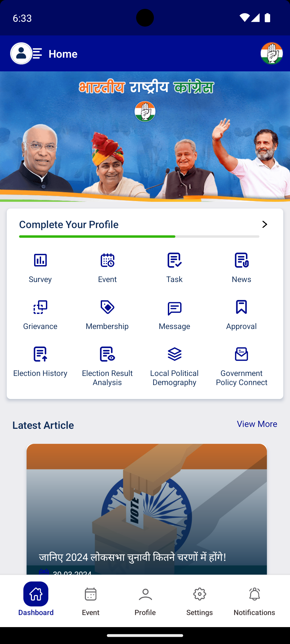Click the profile completion progress bar

[139, 236]
